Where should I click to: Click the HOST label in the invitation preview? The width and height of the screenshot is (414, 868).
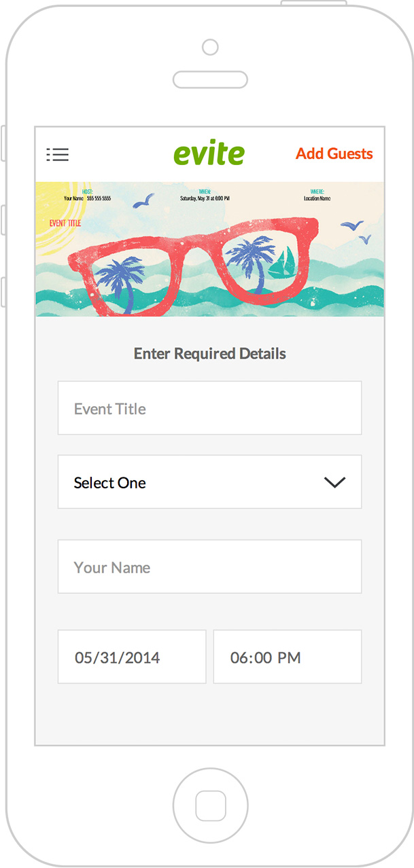(87, 192)
